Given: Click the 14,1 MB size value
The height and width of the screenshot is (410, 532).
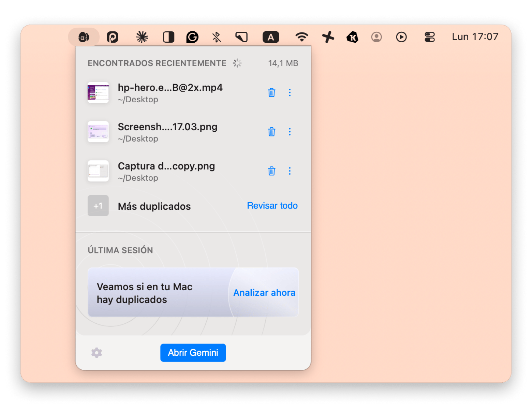Looking at the screenshot, I should click(x=283, y=63).
